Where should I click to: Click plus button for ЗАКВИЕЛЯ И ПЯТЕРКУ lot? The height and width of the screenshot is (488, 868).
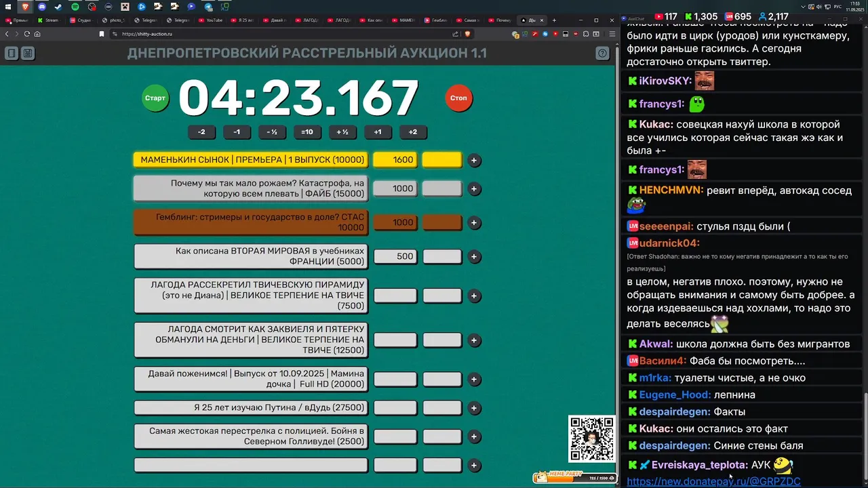[474, 340]
